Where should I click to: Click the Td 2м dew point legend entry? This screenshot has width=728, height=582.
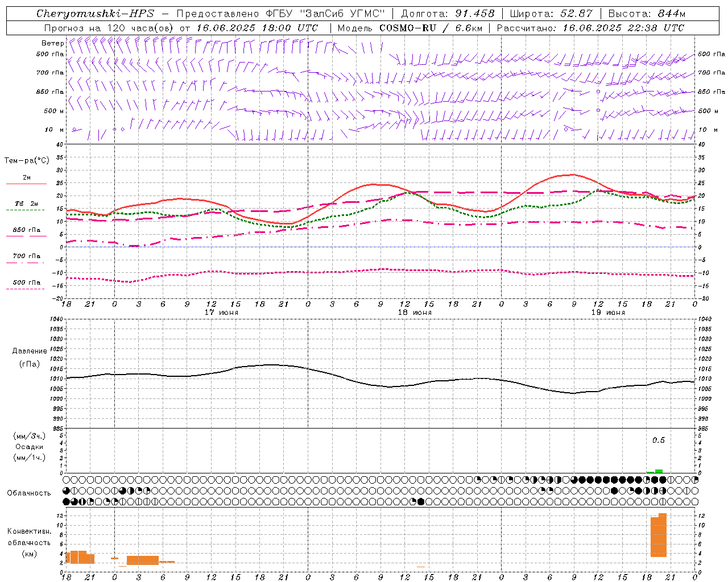click(x=26, y=203)
